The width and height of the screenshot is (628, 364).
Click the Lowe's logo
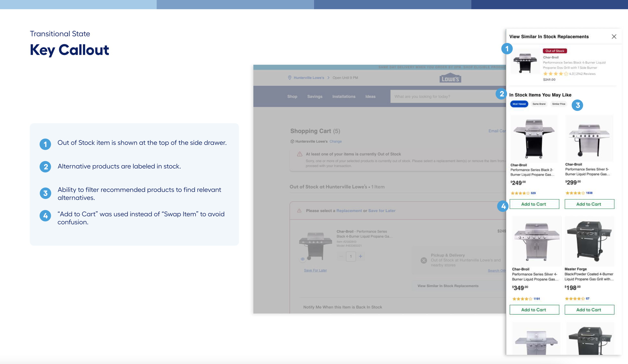point(450,78)
